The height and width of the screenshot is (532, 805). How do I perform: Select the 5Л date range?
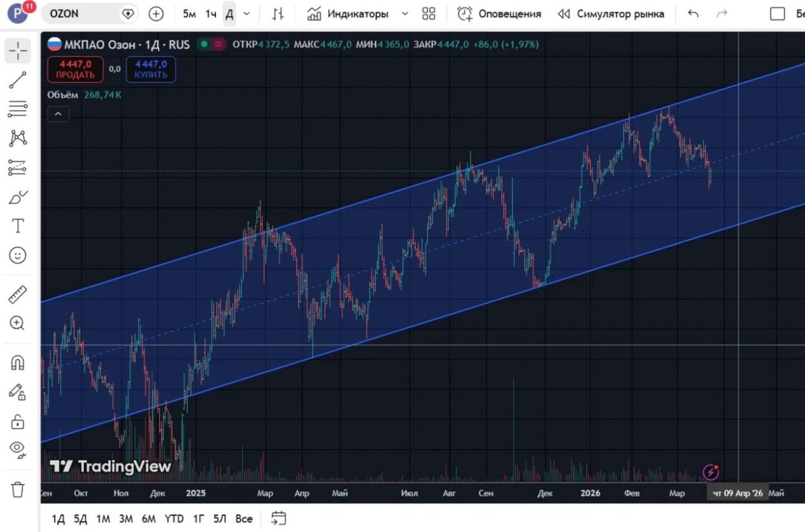220,519
